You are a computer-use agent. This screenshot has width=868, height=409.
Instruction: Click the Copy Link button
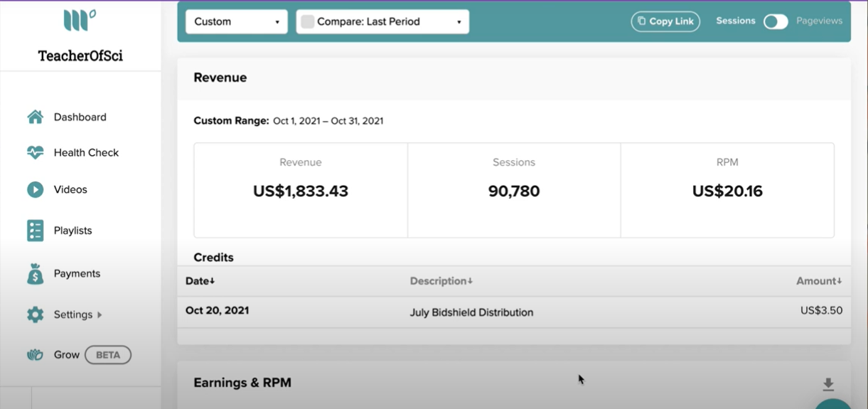(x=665, y=21)
